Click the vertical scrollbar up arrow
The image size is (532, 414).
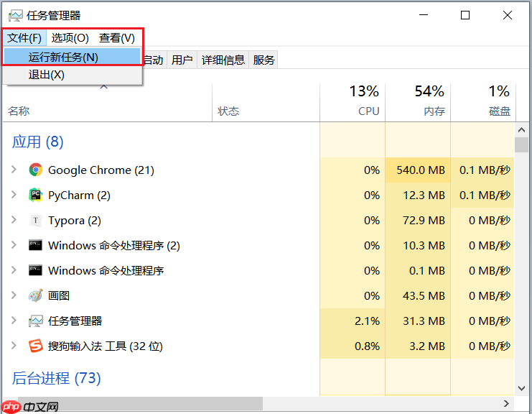(x=521, y=130)
